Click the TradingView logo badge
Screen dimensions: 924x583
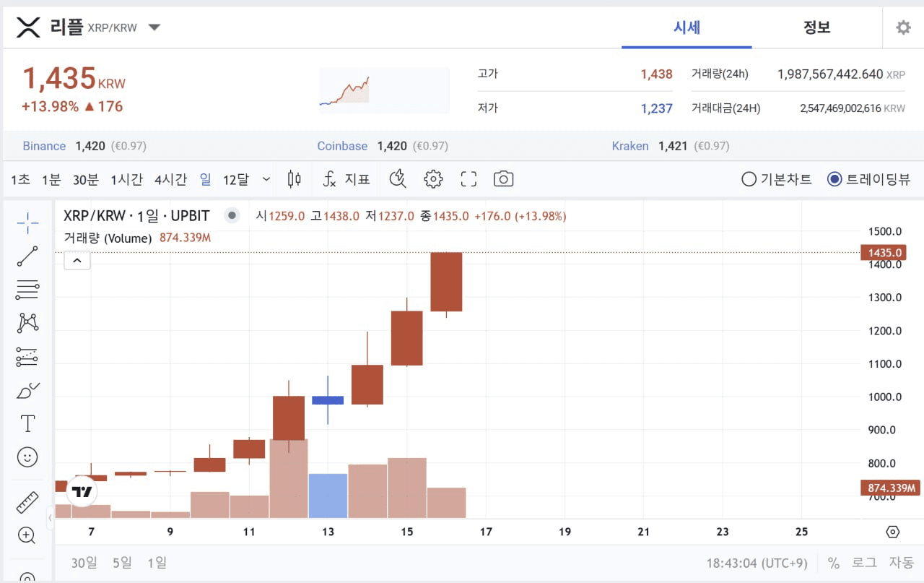pos(82,492)
